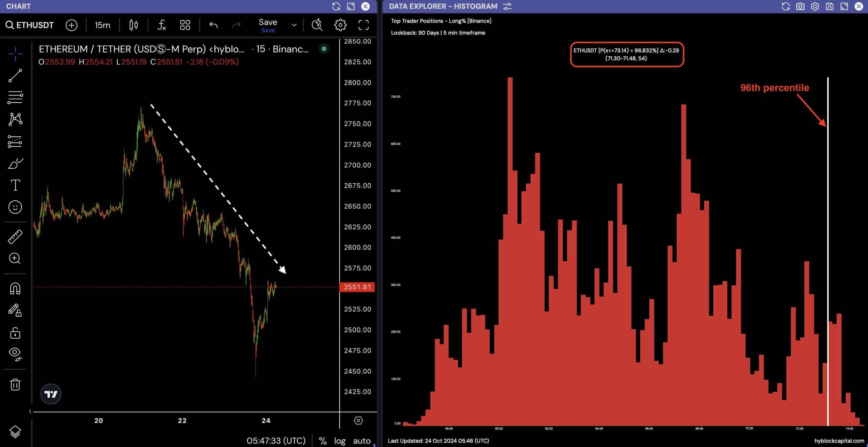The width and height of the screenshot is (868, 447).
Task: Open the ruler measure tool
Action: [15, 237]
